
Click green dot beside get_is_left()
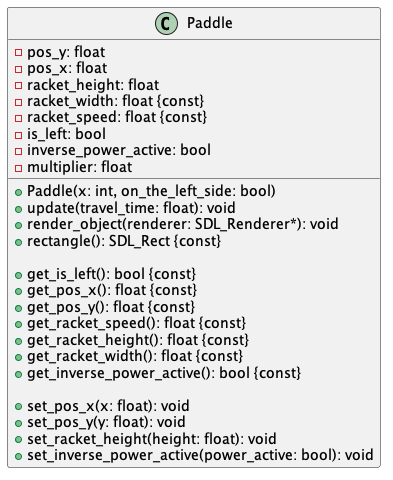(x=18, y=275)
